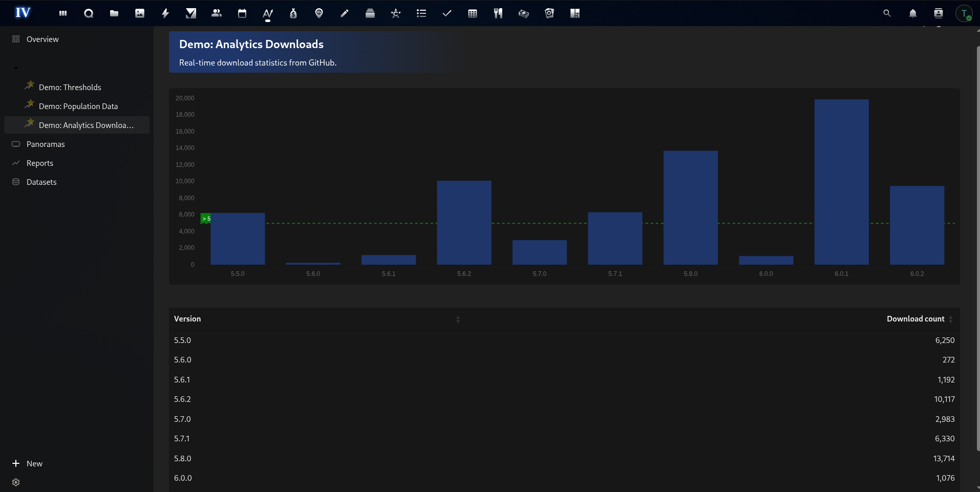980x492 pixels.
Task: Open the Overview page
Action: point(42,39)
